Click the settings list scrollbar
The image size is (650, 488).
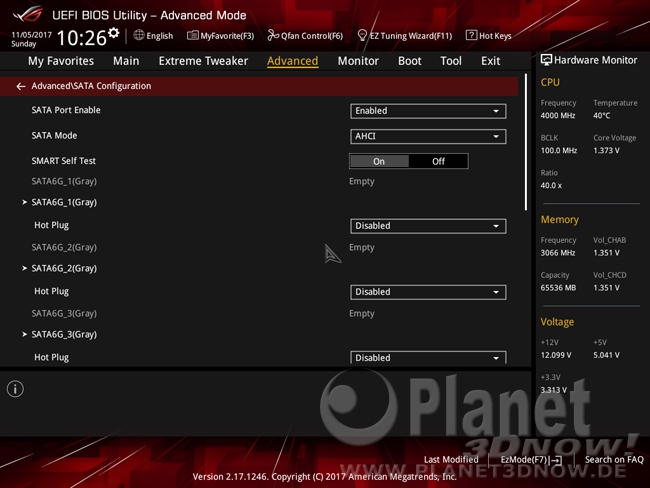click(x=526, y=142)
